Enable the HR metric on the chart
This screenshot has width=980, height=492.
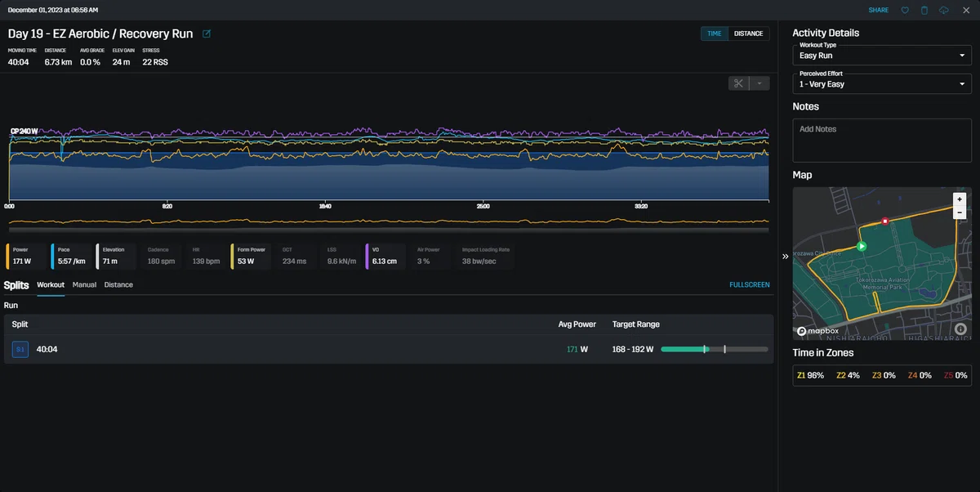tap(207, 257)
